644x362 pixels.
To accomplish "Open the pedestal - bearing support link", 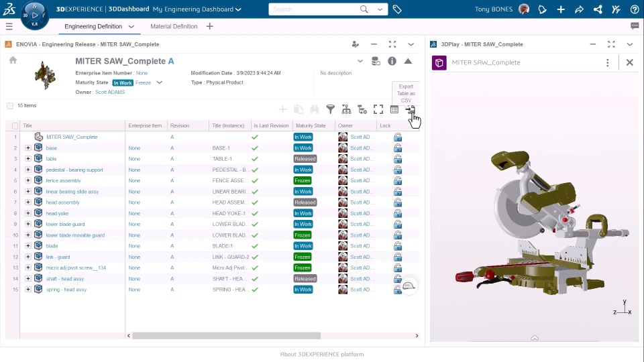I will [x=74, y=170].
